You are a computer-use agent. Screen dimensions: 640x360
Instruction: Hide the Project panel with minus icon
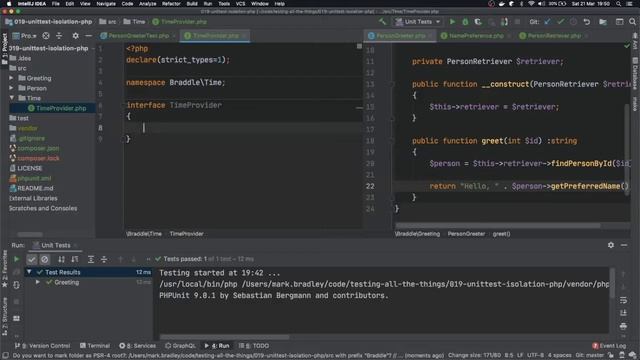88,36
